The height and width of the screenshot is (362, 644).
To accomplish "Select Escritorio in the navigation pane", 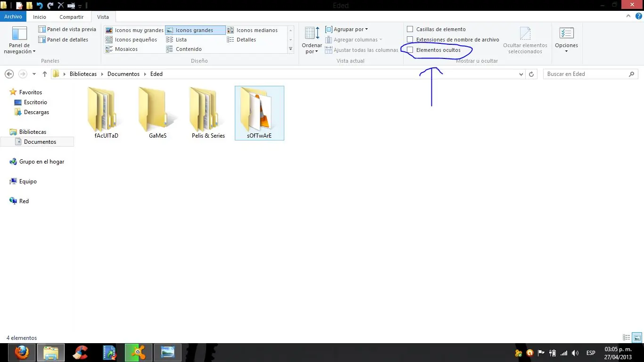I will (x=35, y=102).
